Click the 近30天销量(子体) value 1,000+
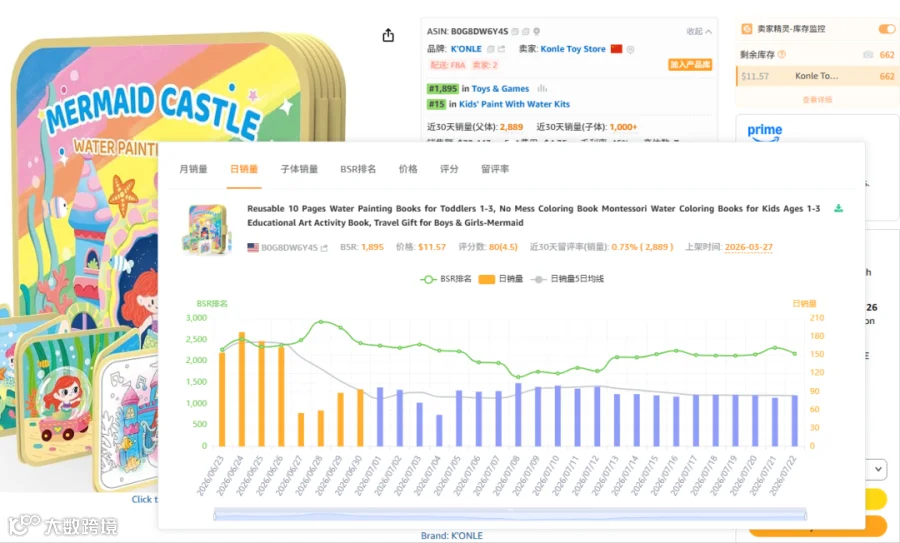 623,127
